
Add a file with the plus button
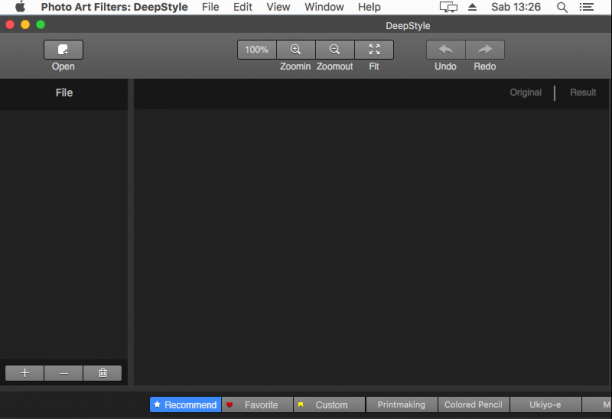[x=25, y=373]
